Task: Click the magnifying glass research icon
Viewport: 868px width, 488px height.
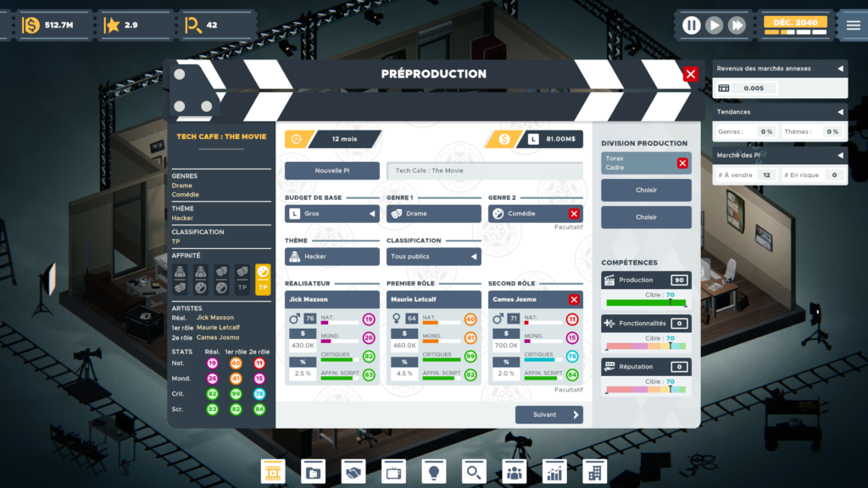Action: tap(474, 472)
